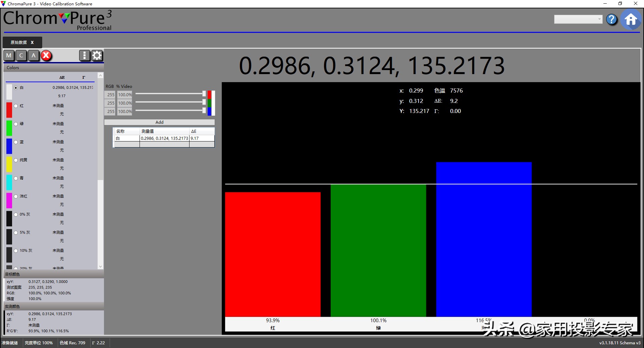Click the 亮度单位 100% status entry
The image size is (644, 348).
(39, 343)
